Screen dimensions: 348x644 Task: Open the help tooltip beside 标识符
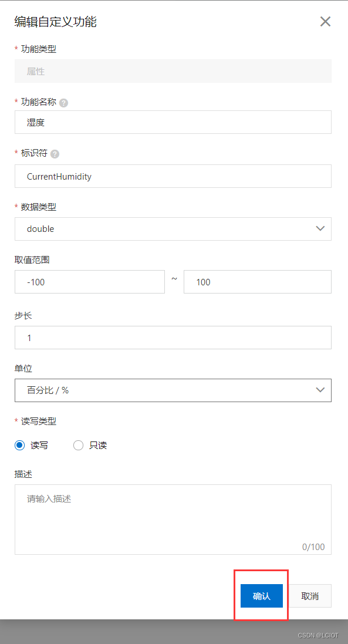click(x=55, y=154)
